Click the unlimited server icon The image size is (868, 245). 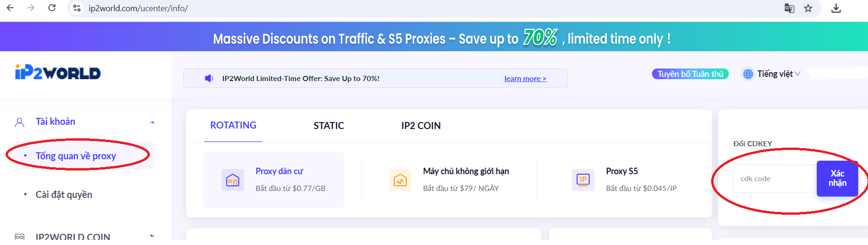click(x=400, y=180)
